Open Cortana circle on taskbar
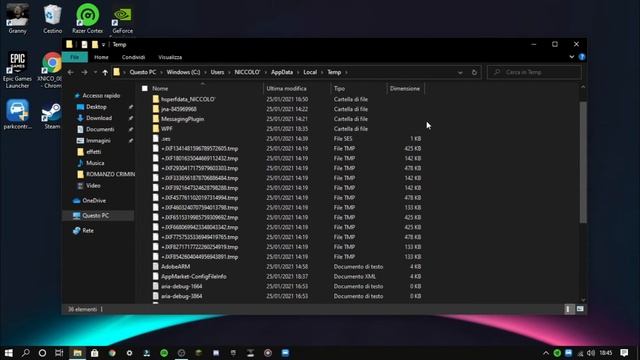The image size is (640, 360). [42, 353]
